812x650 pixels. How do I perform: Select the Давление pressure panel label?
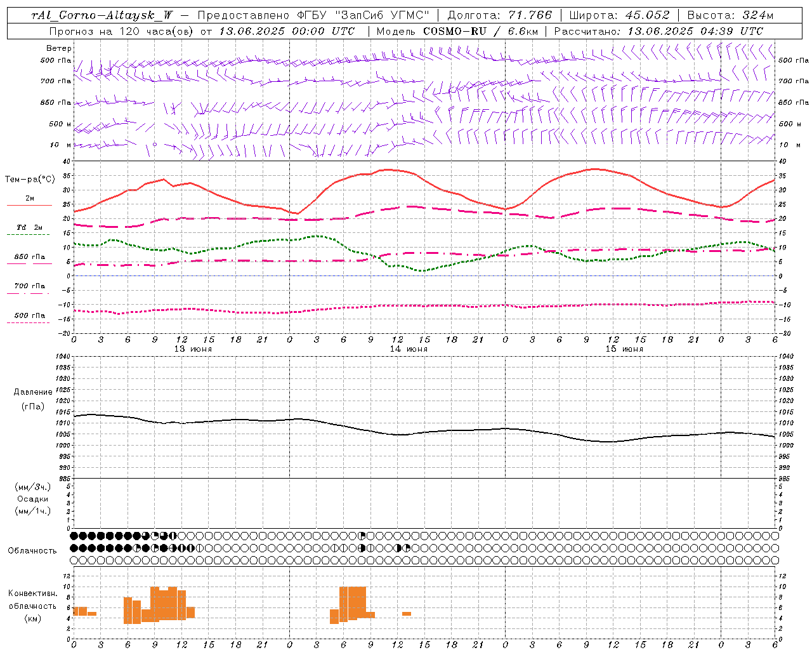[33, 392]
